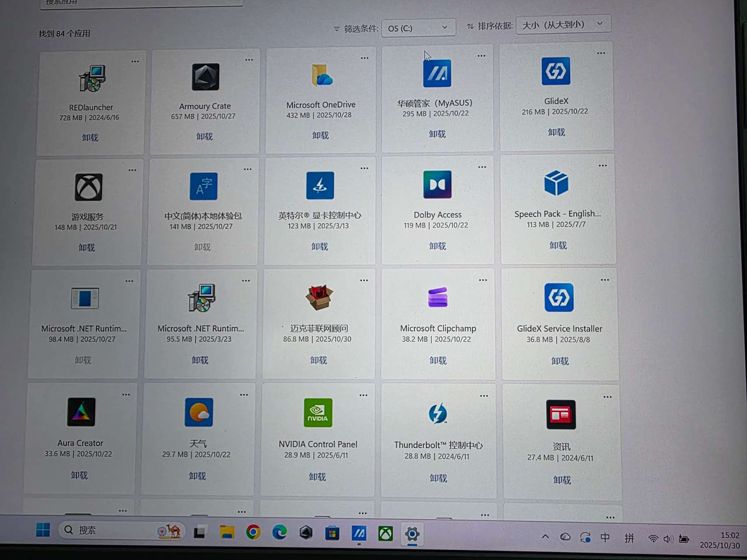Open more options for REDlauncher
The width and height of the screenshot is (747, 560).
tap(135, 61)
